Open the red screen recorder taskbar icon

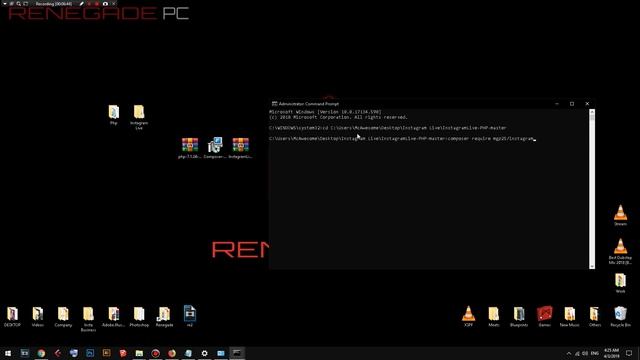(x=156, y=353)
